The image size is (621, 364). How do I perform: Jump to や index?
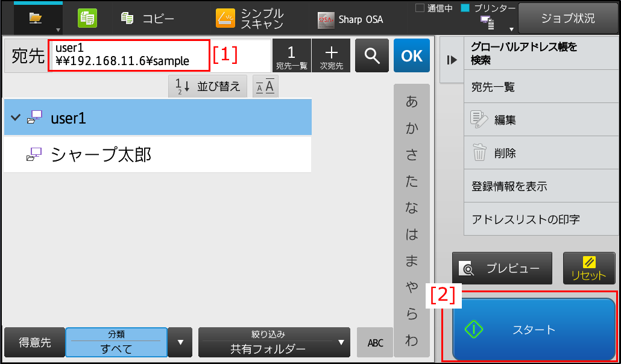click(x=412, y=288)
